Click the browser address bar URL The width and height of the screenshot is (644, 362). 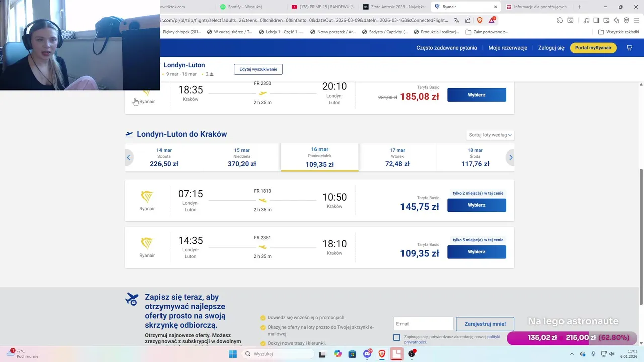pyautogui.click(x=305, y=20)
